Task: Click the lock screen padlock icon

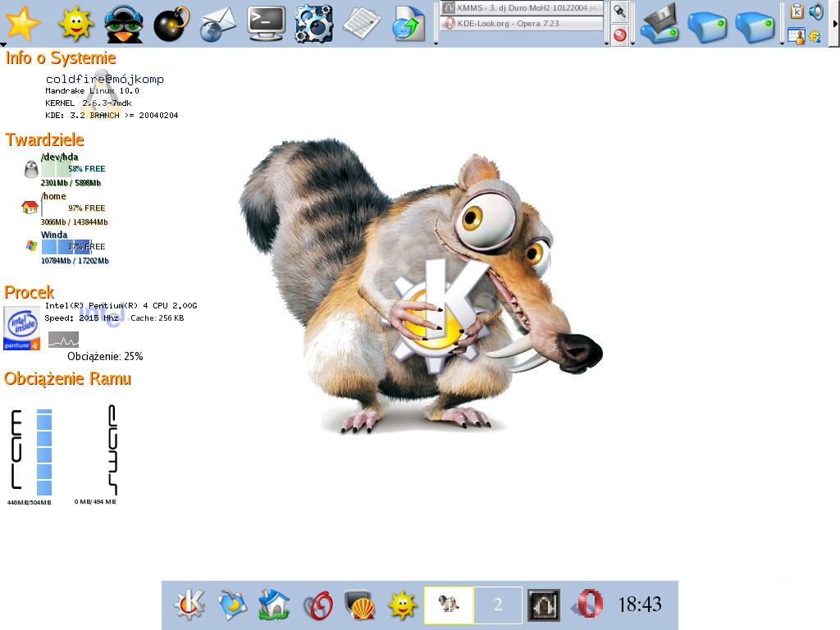Action: click(620, 11)
